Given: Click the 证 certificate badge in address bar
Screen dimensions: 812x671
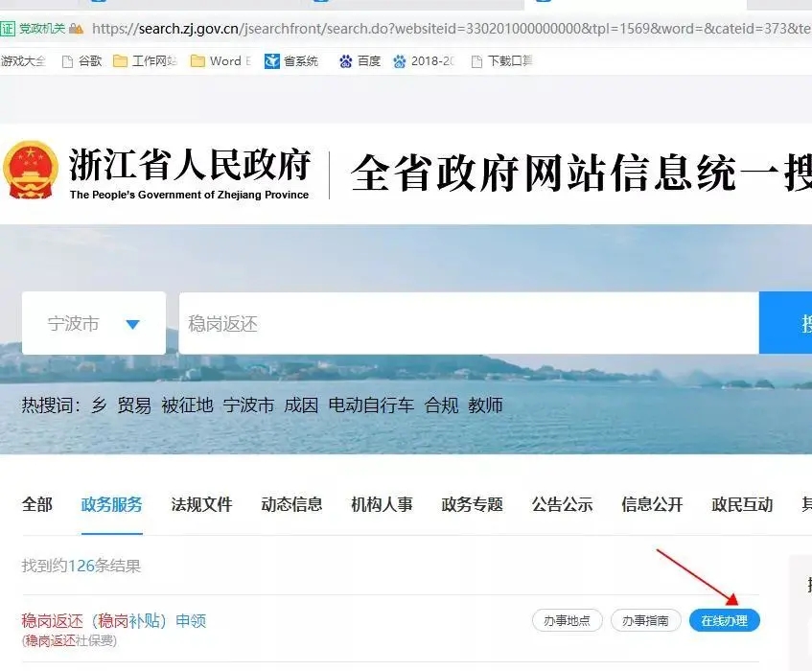Looking at the screenshot, I should tap(8, 29).
